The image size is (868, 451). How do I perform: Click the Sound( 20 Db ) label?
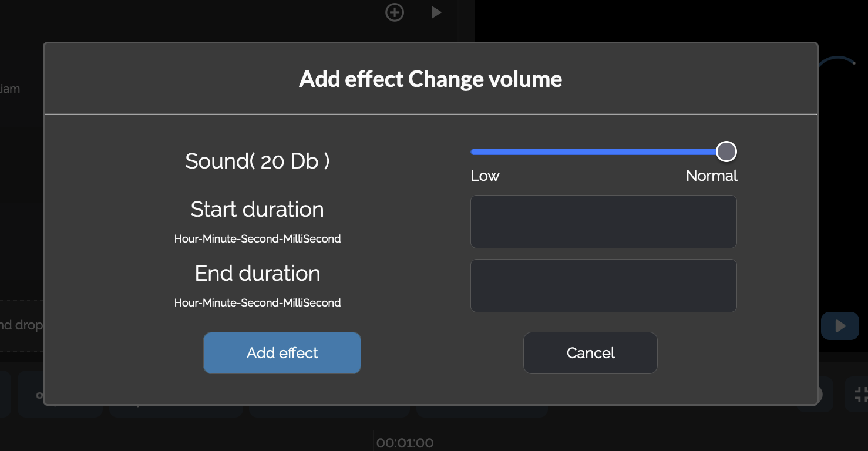click(257, 161)
